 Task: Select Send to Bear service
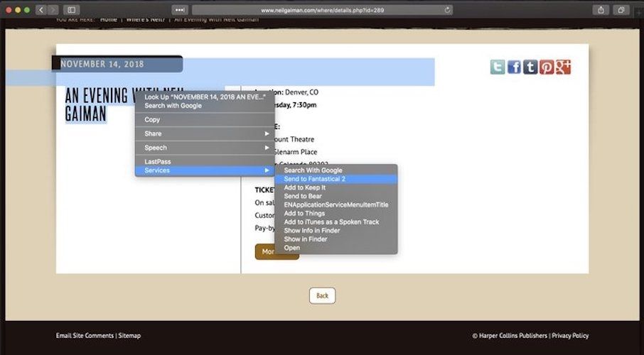point(303,196)
